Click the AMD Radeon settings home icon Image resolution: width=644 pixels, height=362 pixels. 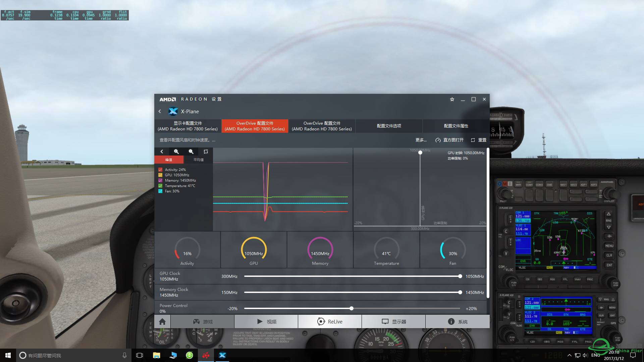tap(162, 321)
